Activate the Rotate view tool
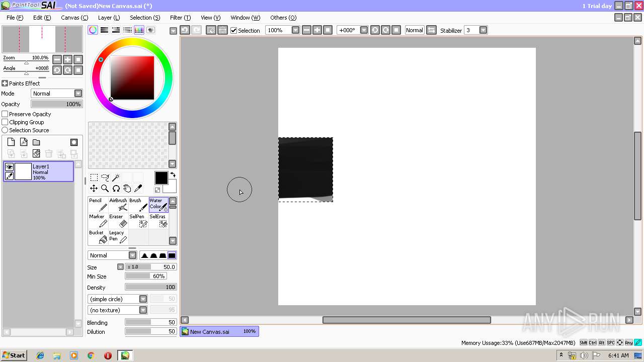The height and width of the screenshot is (362, 644). (116, 189)
